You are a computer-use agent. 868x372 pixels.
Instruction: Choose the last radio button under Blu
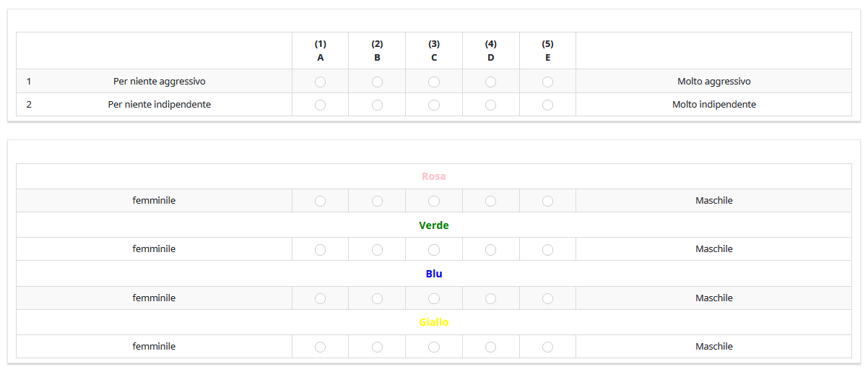[547, 298]
